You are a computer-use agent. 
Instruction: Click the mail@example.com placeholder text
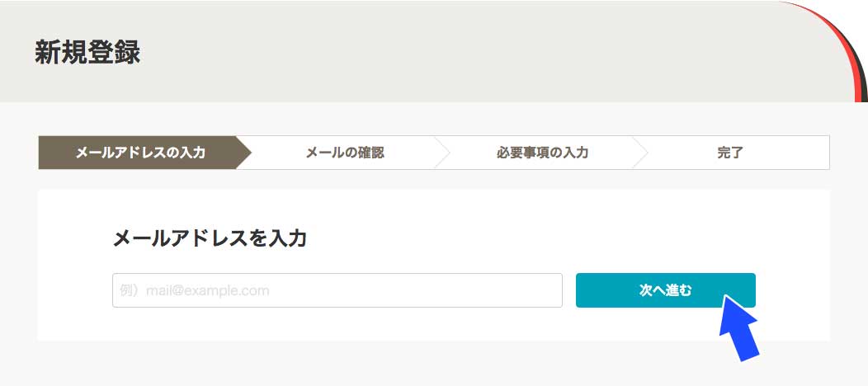[x=208, y=291]
